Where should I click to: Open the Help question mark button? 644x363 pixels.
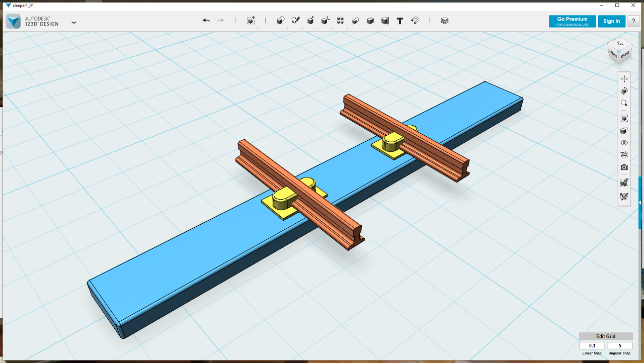pos(633,21)
